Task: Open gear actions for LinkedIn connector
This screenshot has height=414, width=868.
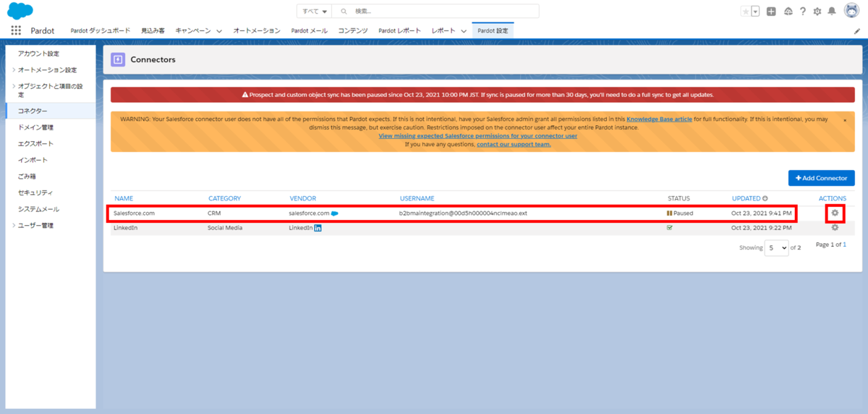Action: coord(835,227)
